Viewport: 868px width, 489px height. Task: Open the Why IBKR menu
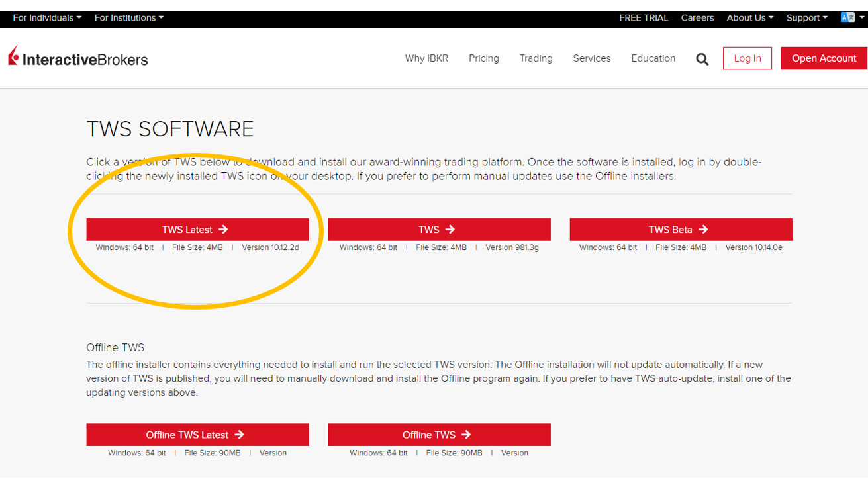pos(426,58)
